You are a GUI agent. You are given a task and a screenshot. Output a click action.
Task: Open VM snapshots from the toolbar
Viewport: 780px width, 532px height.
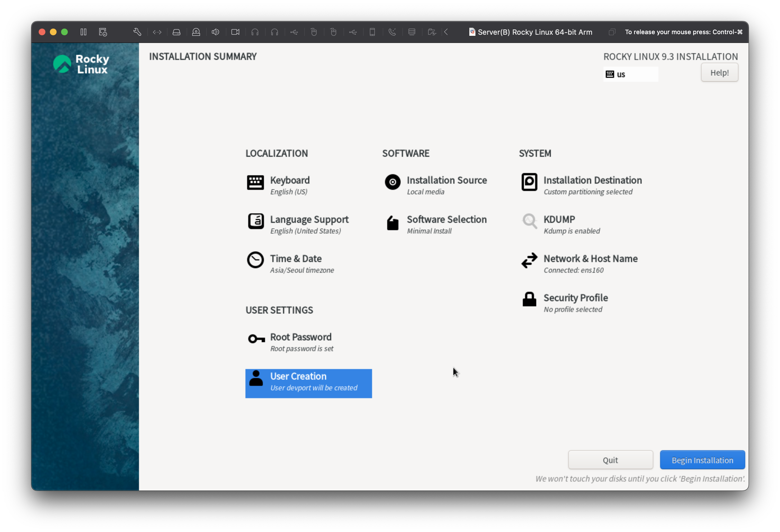pos(103,32)
